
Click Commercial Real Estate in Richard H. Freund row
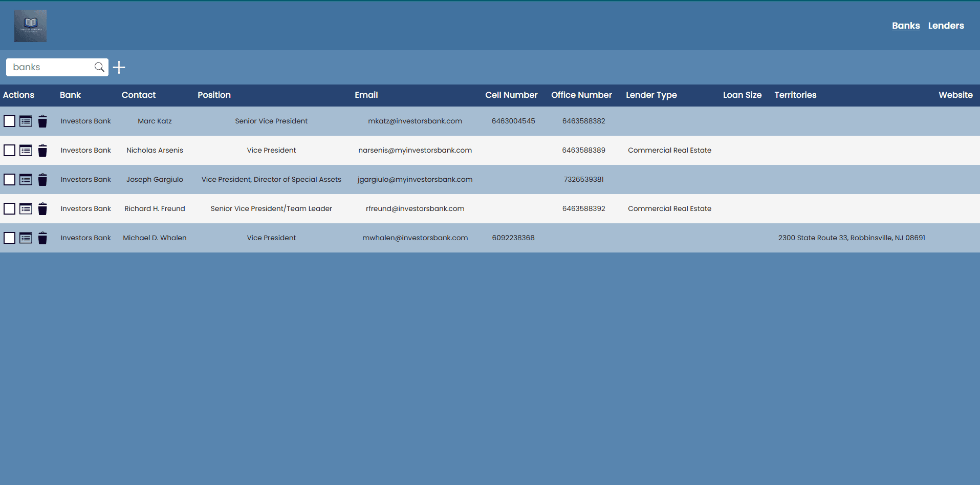pyautogui.click(x=669, y=208)
